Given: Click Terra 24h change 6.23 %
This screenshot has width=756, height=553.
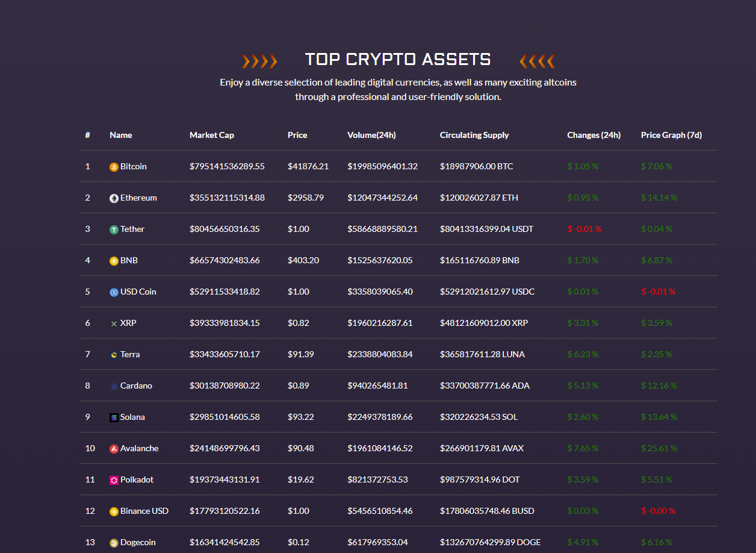Looking at the screenshot, I should pyautogui.click(x=583, y=354).
